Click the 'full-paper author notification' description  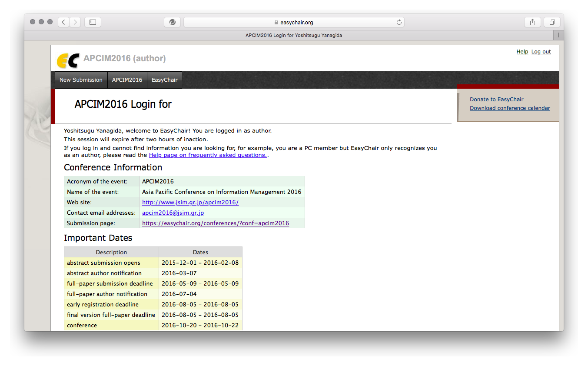pyautogui.click(x=107, y=294)
